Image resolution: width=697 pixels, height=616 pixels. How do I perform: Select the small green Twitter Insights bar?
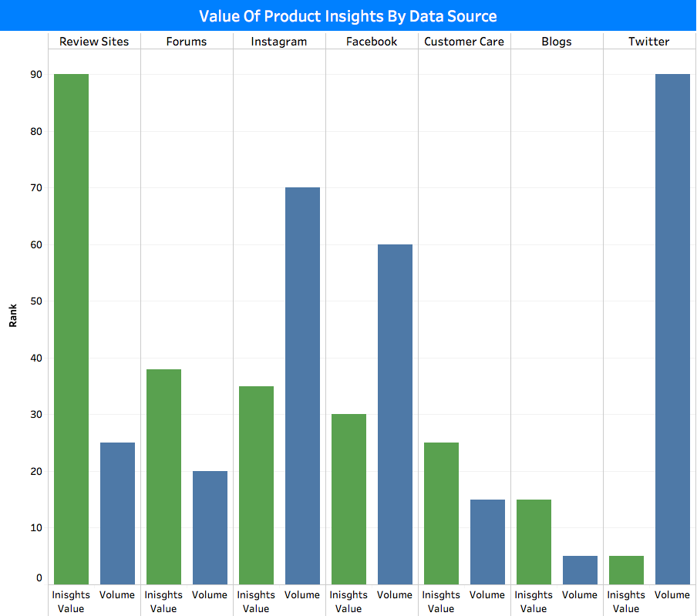626,570
